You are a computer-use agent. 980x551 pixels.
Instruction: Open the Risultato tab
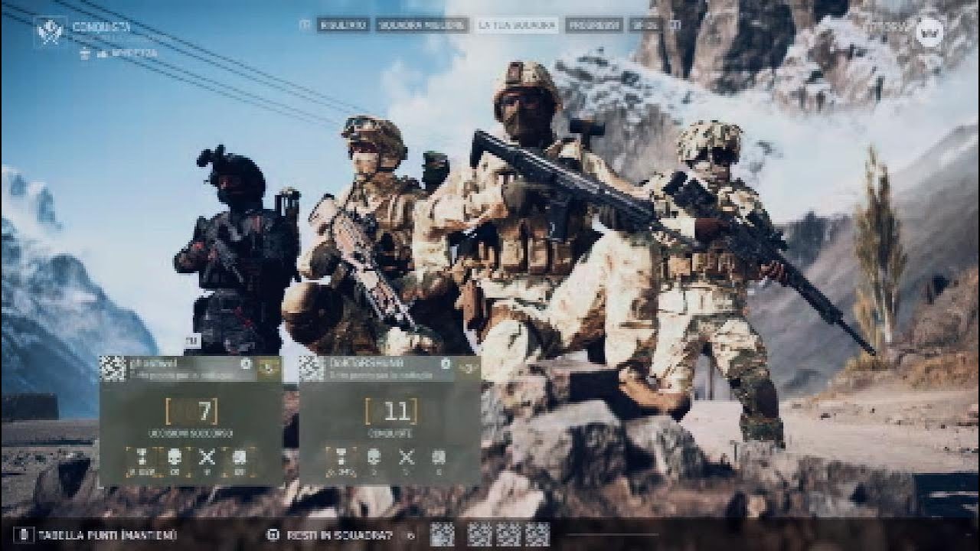pos(344,24)
